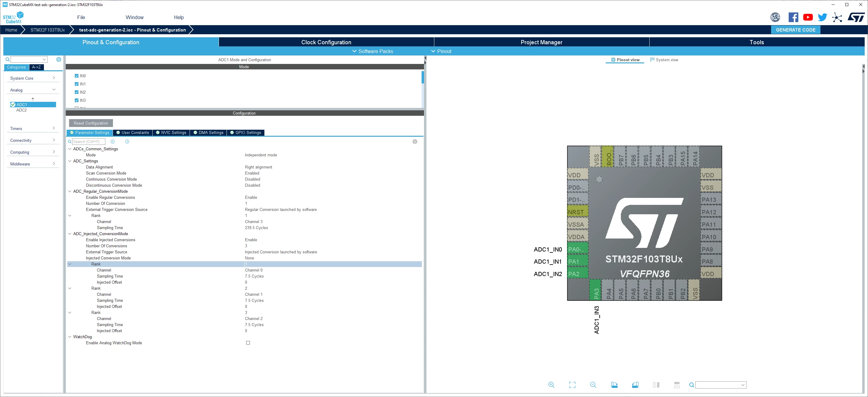868x397 pixels.
Task: Open the Software Packs dropdown
Action: pyautogui.click(x=373, y=51)
